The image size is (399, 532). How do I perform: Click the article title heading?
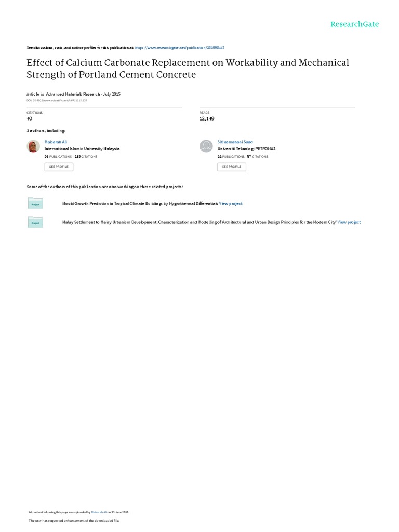click(188, 68)
